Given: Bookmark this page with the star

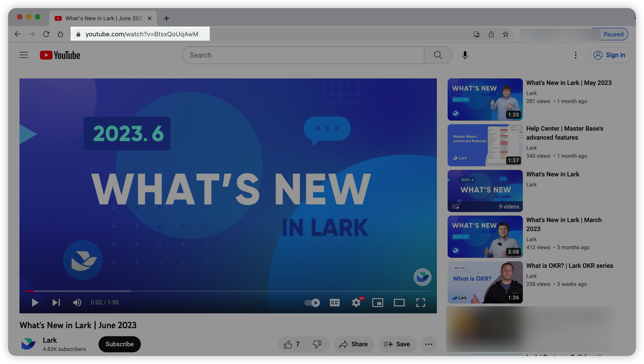Looking at the screenshot, I should coord(505,34).
